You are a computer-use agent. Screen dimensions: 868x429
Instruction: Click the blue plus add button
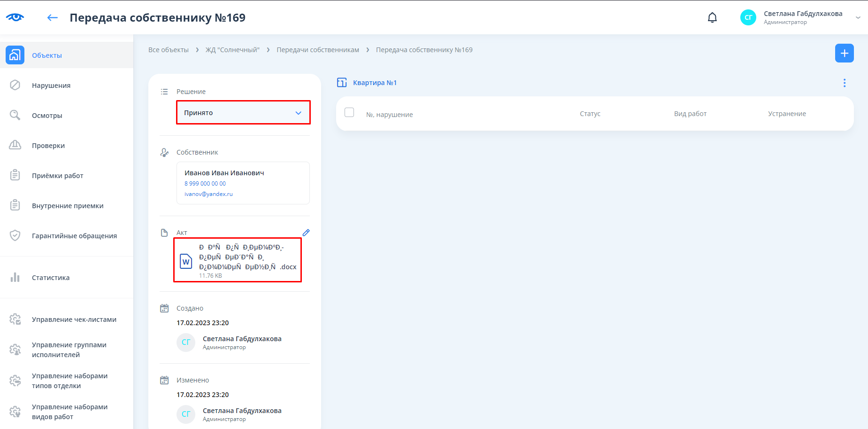click(844, 53)
